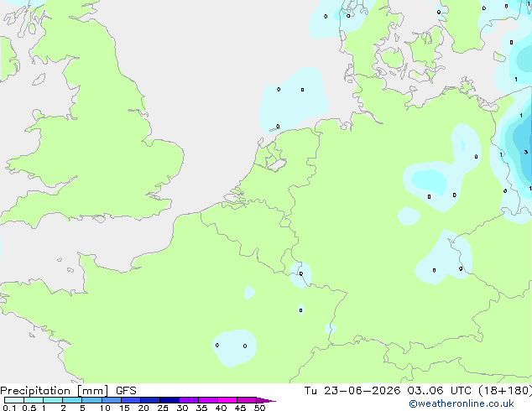532x411 pixels.
Task: Click the forecast offset "(18+180)"
Action: [x=505, y=391]
